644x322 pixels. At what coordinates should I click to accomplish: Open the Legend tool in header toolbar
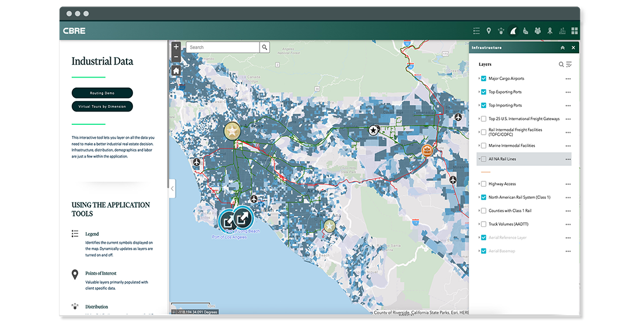click(477, 31)
